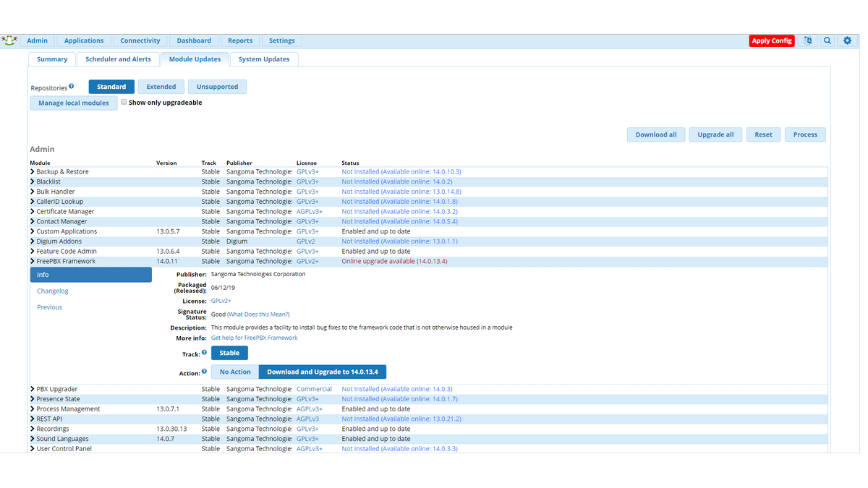Click the search magnifier icon

point(827,40)
